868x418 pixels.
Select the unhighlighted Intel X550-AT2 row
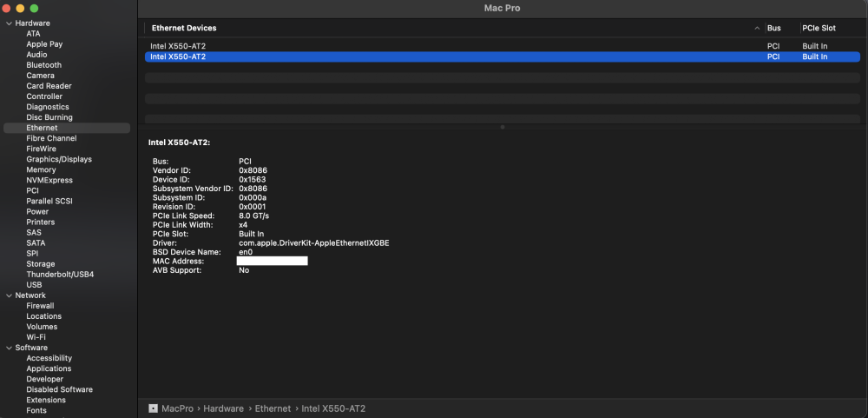pyautogui.click(x=502, y=46)
